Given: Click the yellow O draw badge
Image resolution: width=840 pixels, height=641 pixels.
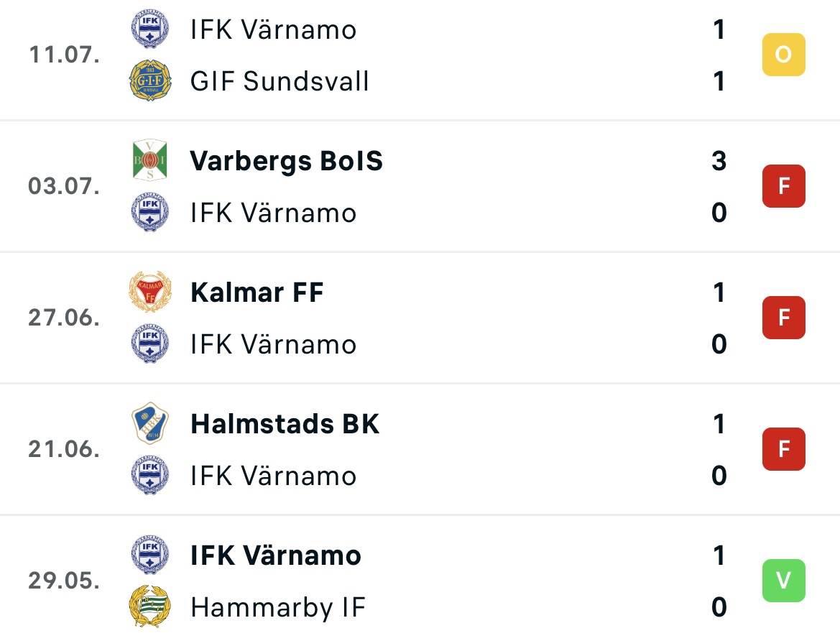Looking at the screenshot, I should (784, 54).
